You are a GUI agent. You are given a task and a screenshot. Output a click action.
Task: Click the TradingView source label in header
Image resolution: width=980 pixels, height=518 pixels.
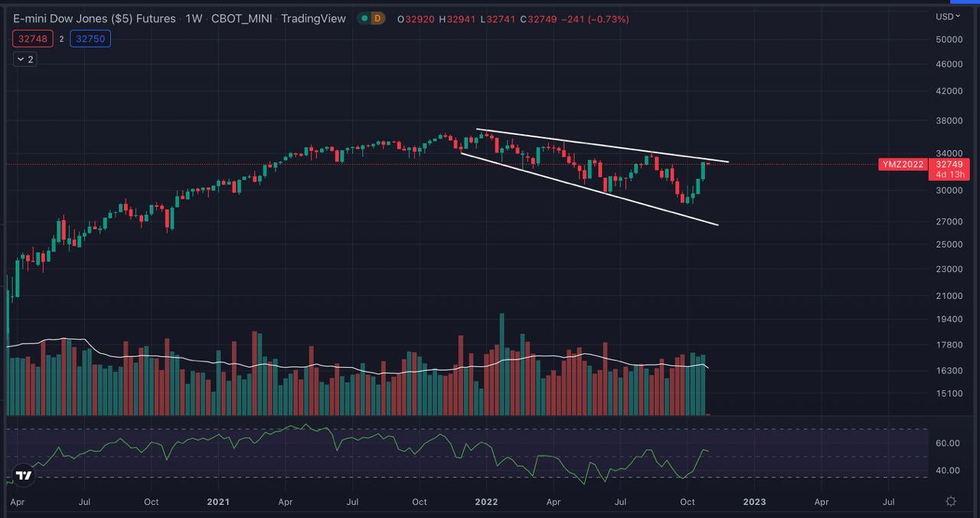click(313, 18)
